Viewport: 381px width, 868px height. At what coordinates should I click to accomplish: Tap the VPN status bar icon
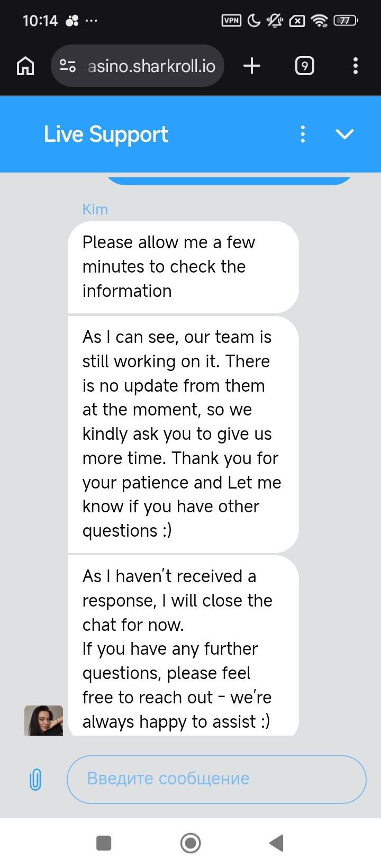(x=231, y=21)
